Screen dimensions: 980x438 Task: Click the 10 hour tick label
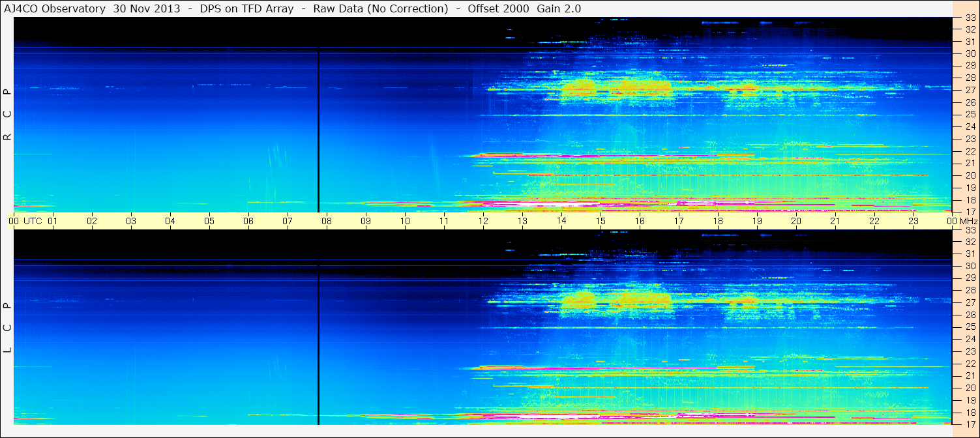405,221
